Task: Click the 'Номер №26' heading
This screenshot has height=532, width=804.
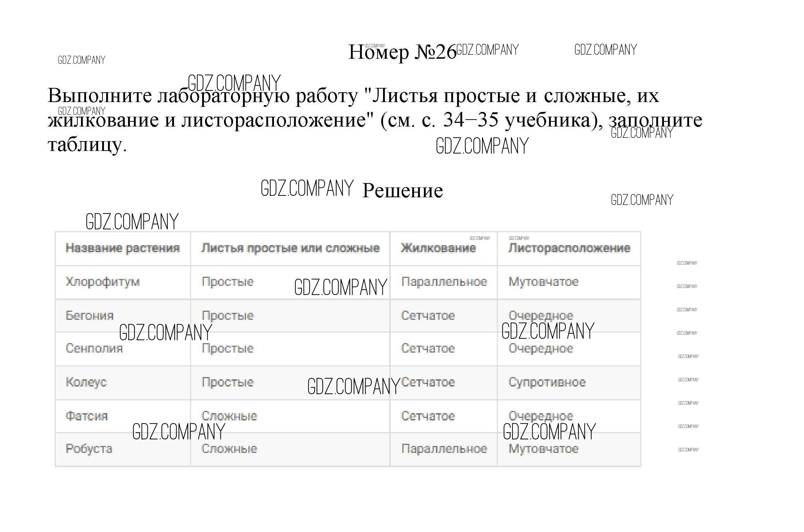Action: coord(402,52)
